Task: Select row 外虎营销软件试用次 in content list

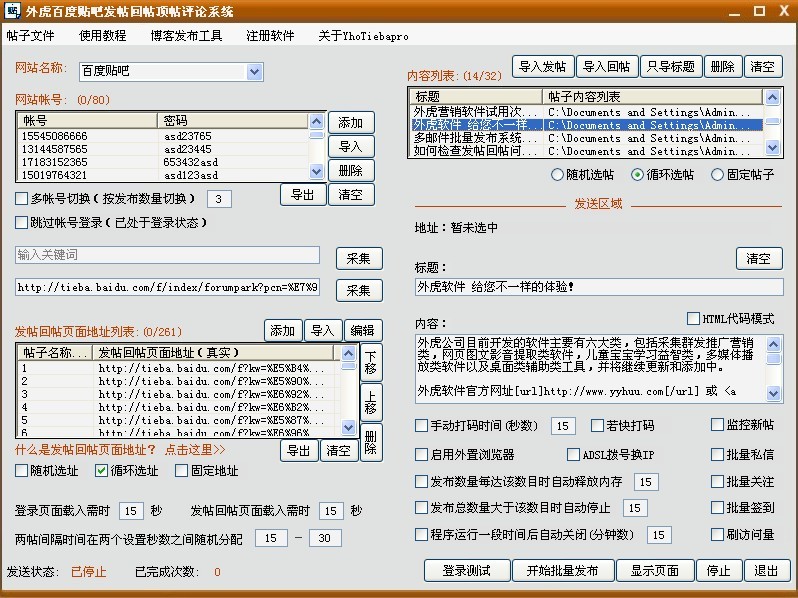Action: tap(587, 112)
